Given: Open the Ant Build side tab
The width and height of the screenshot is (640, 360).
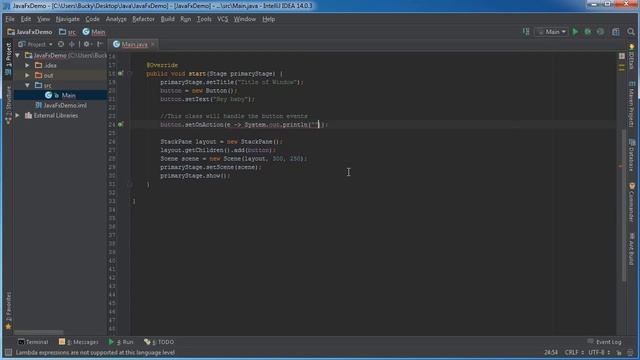Looking at the screenshot, I should 631,249.
